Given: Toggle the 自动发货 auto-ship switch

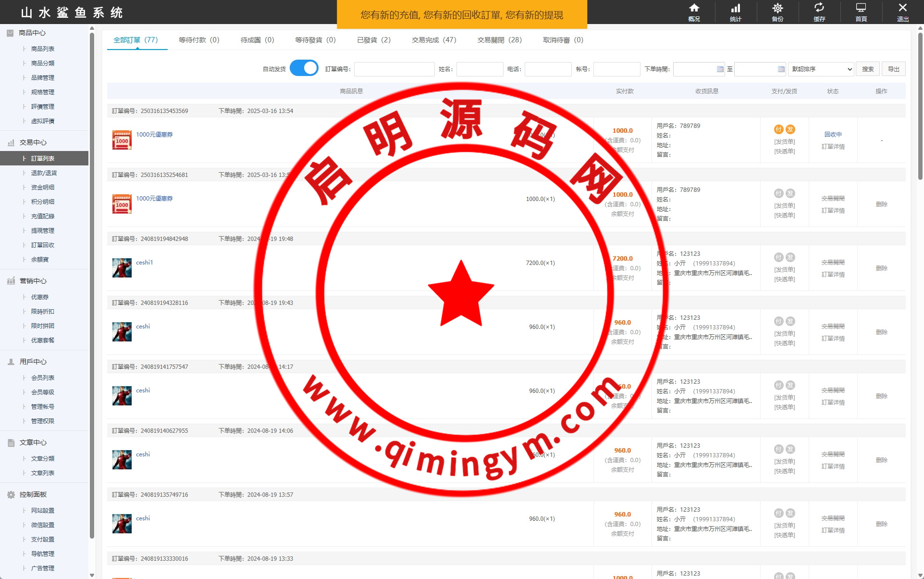Looking at the screenshot, I should (x=304, y=68).
